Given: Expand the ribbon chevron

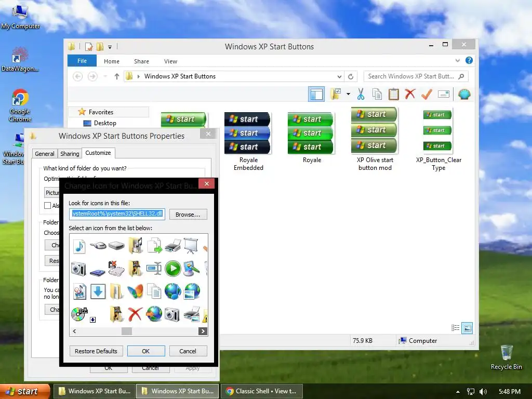Looking at the screenshot, I should tap(457, 60).
